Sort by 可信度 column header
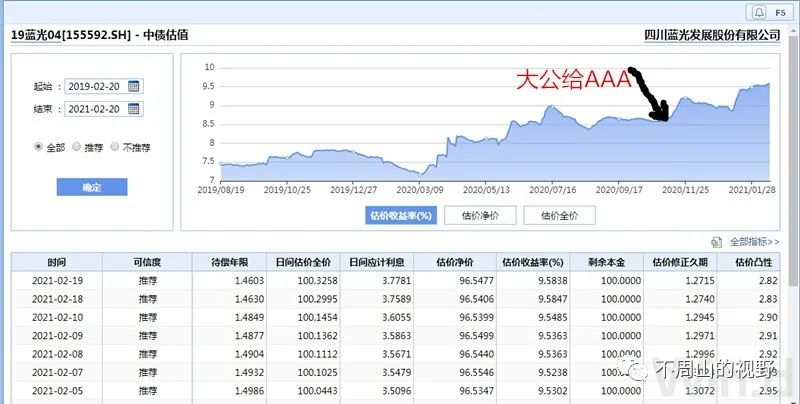This screenshot has height=404, width=800. [147, 262]
